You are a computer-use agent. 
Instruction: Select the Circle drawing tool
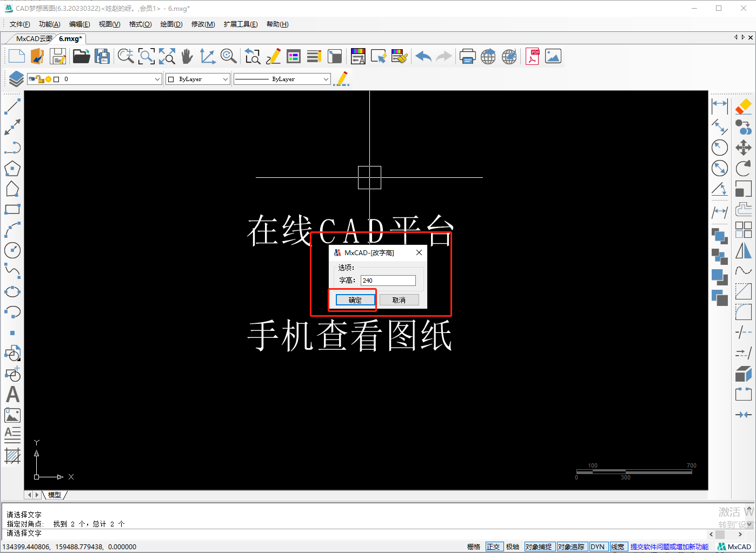coord(12,250)
